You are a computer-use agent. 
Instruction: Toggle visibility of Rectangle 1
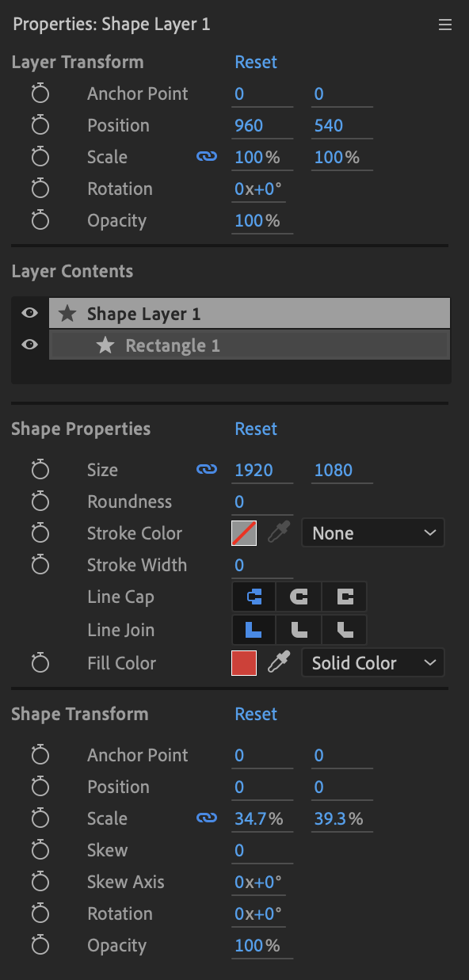29,345
